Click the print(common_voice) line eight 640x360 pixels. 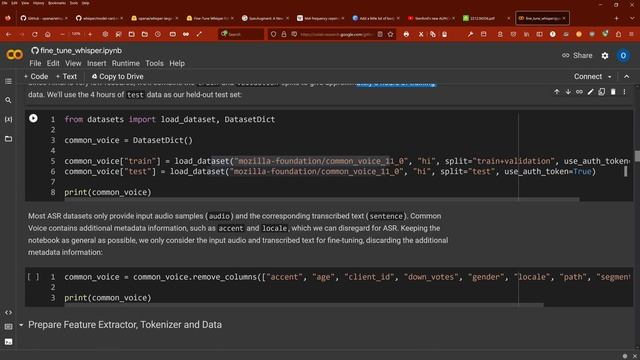click(x=108, y=192)
